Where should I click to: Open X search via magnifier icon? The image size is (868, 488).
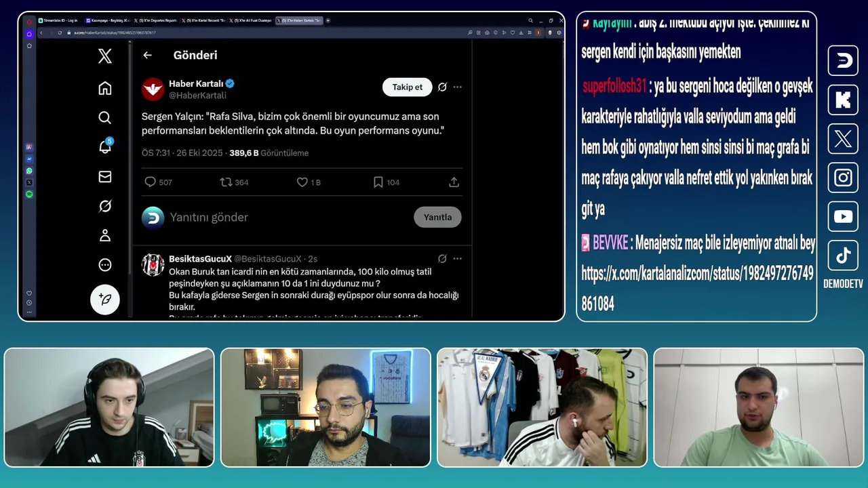click(x=104, y=117)
